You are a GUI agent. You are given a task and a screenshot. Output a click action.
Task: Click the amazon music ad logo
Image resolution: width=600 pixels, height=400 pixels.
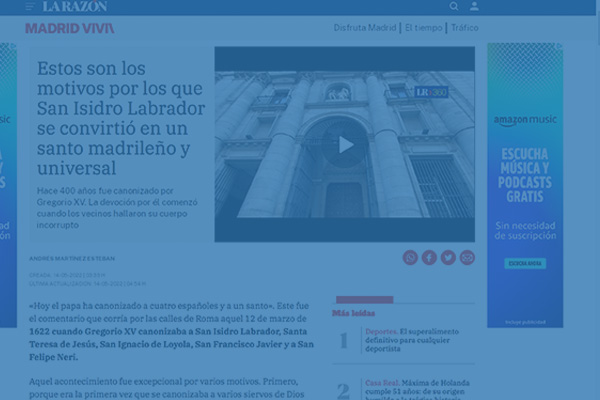pos(525,120)
